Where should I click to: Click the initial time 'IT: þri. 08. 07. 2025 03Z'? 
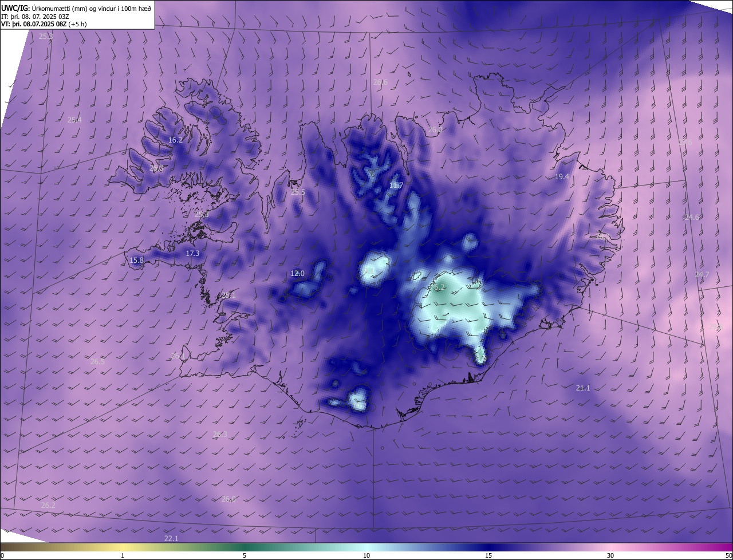pyautogui.click(x=35, y=17)
